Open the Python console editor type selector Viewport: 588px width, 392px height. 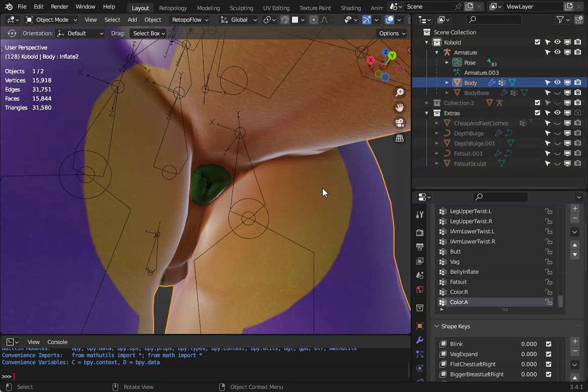pos(12,342)
